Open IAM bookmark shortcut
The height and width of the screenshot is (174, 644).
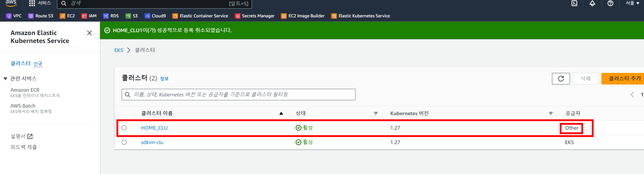tap(89, 16)
